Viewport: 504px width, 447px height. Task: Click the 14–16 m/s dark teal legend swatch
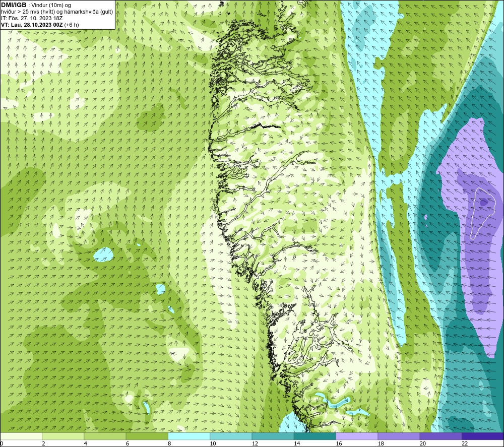[x=315, y=436]
